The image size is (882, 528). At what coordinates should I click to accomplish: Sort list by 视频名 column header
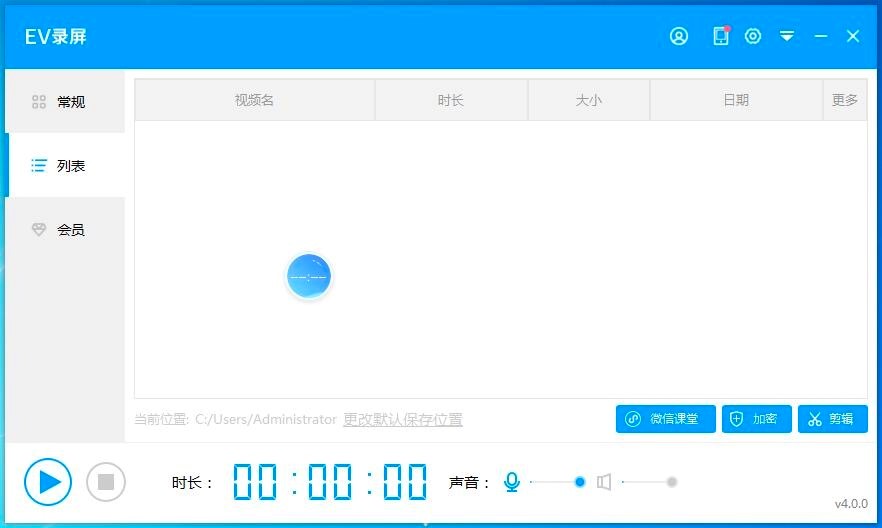(x=254, y=100)
